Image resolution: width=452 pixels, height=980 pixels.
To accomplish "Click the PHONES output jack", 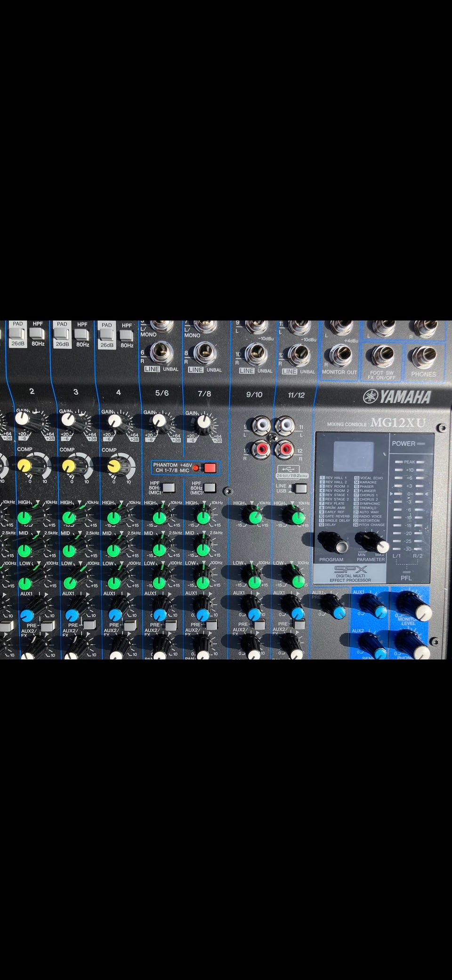I will (424, 358).
